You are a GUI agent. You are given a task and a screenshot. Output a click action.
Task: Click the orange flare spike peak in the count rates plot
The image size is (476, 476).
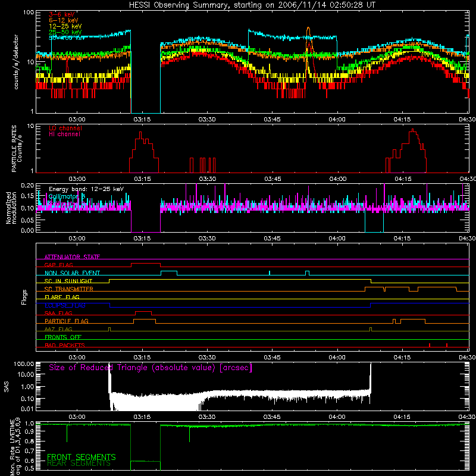point(308,28)
